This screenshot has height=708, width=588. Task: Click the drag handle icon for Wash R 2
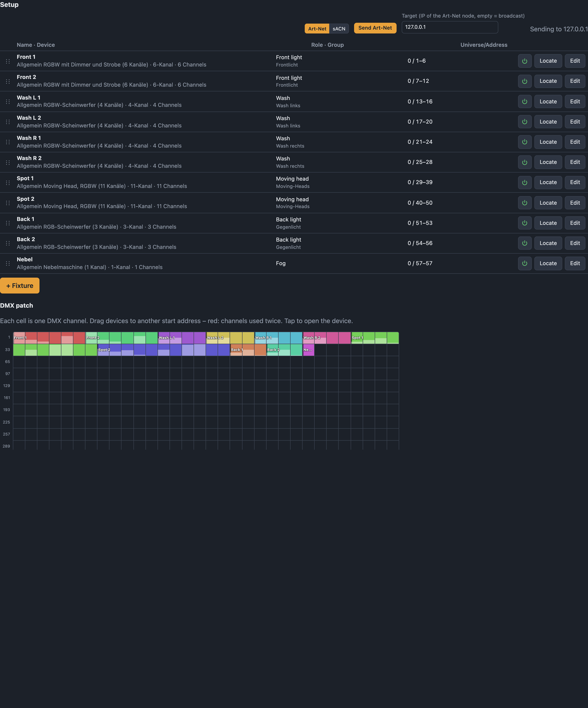(8, 163)
